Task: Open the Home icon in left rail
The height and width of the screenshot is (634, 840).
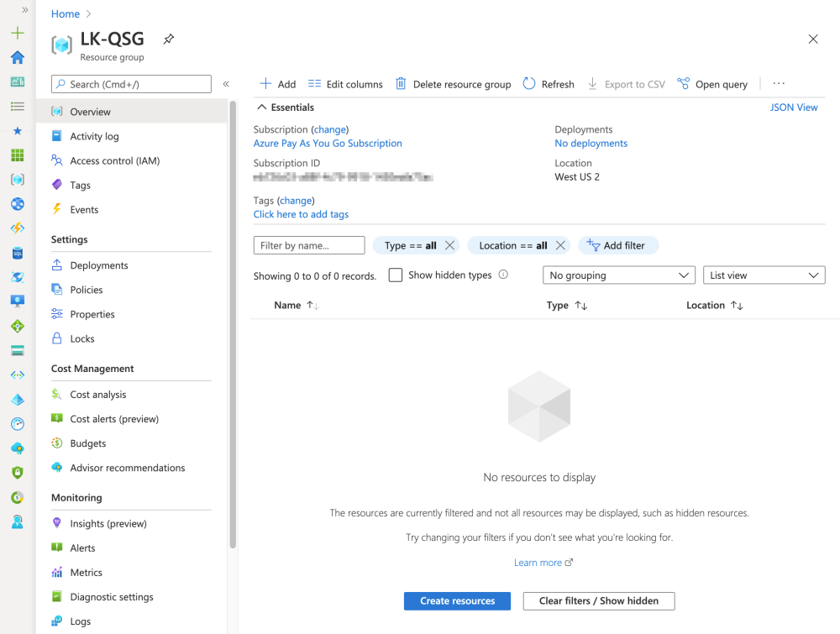Action: click(x=18, y=58)
